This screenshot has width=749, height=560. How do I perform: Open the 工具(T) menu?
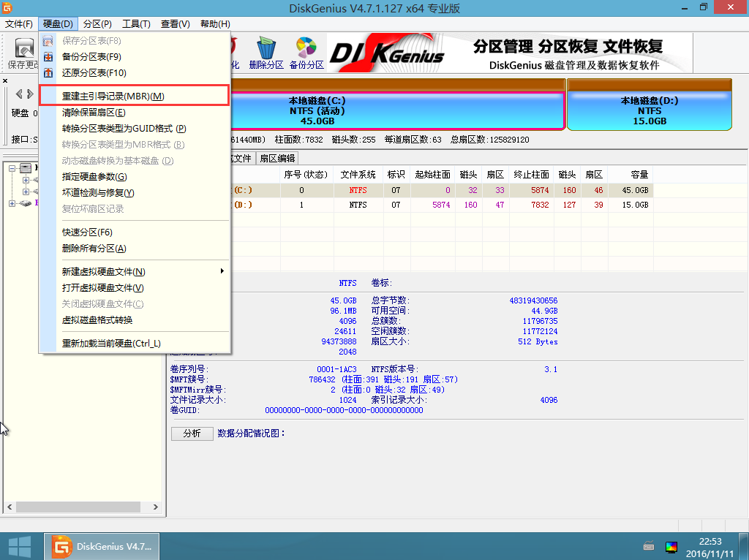pyautogui.click(x=136, y=24)
